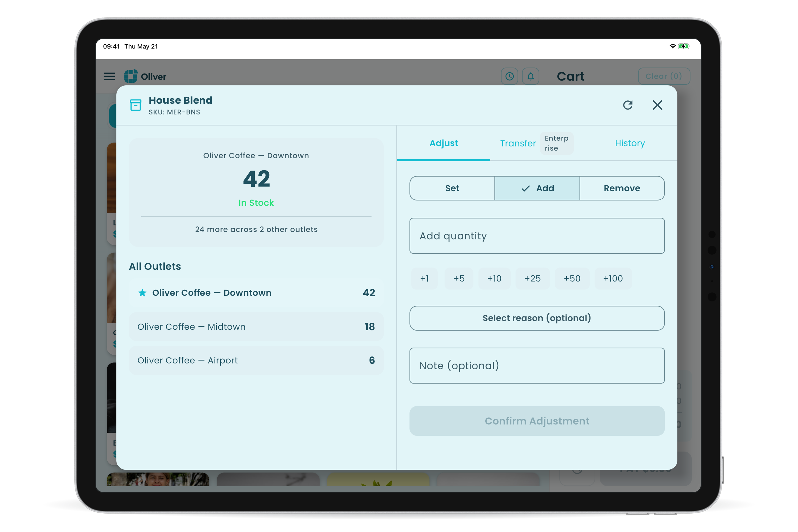Click the House Blend product title

click(x=181, y=100)
